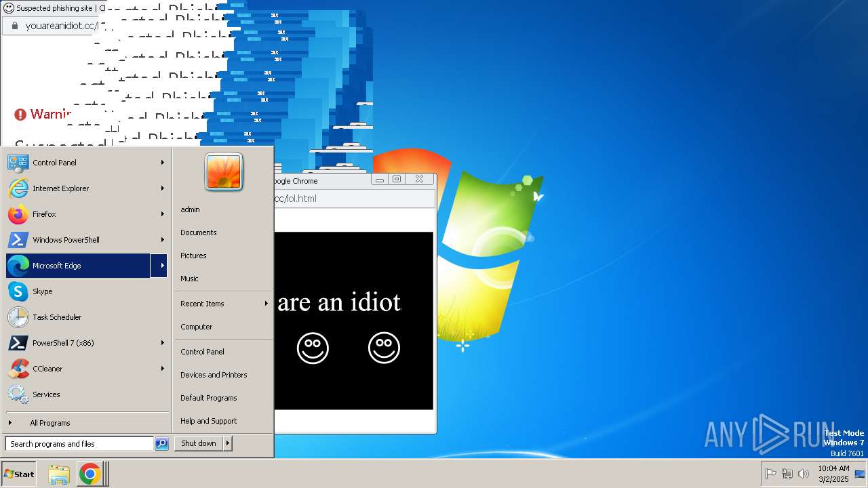This screenshot has height=488, width=868.
Task: Click lol.html address bar in Chrome popup
Action: (x=354, y=199)
